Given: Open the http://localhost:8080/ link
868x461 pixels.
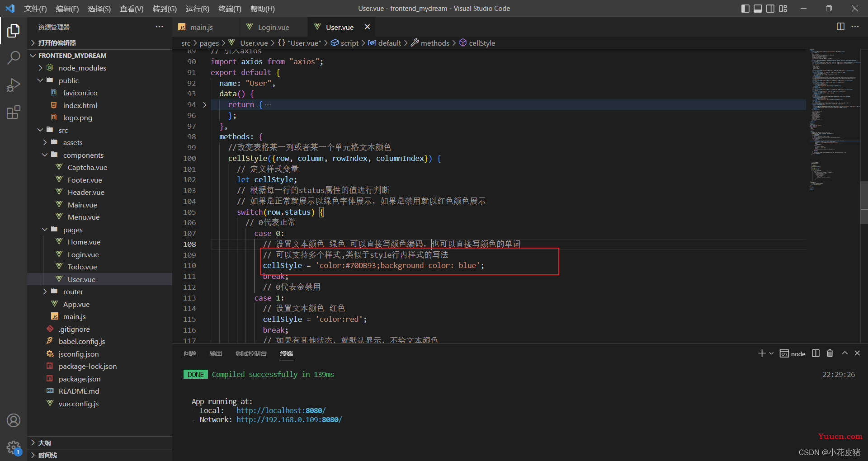Looking at the screenshot, I should click(x=281, y=410).
